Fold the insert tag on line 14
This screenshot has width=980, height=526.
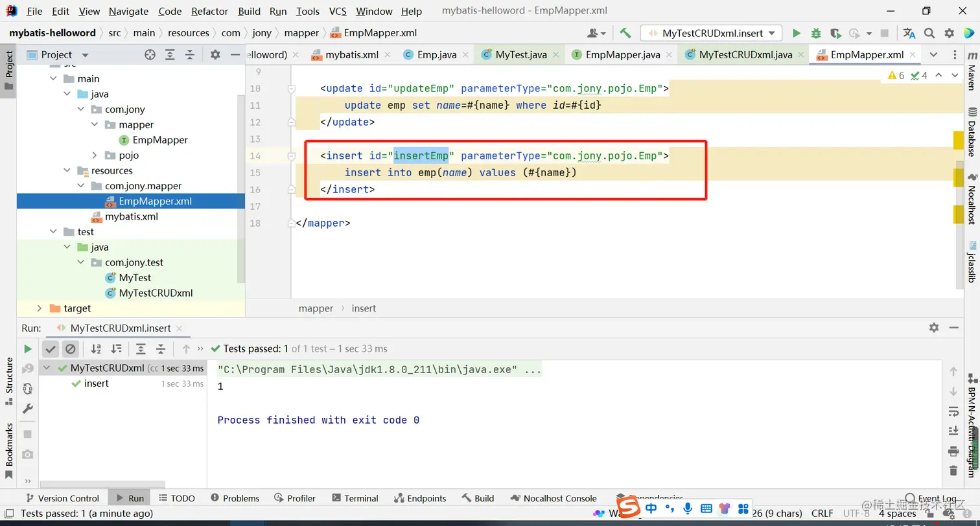pos(292,155)
